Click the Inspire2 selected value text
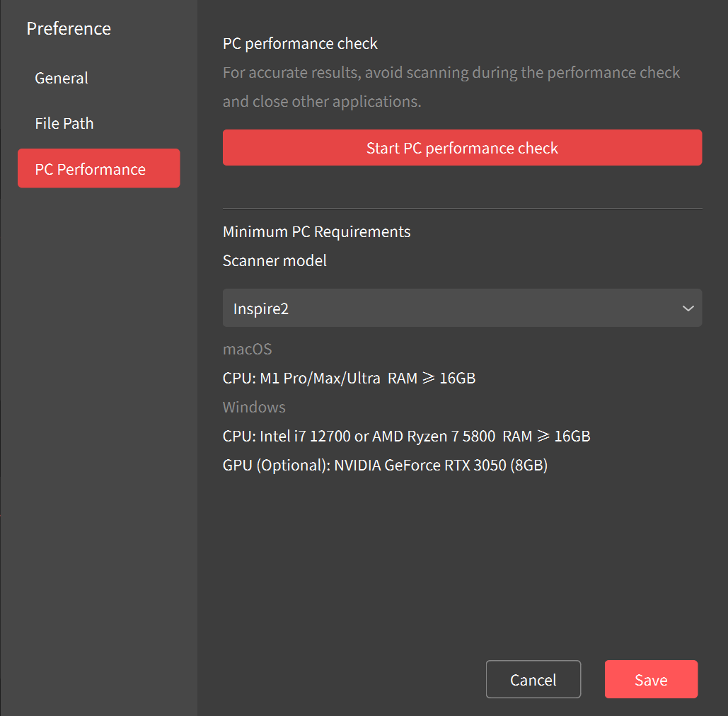The height and width of the screenshot is (716, 728). point(261,308)
